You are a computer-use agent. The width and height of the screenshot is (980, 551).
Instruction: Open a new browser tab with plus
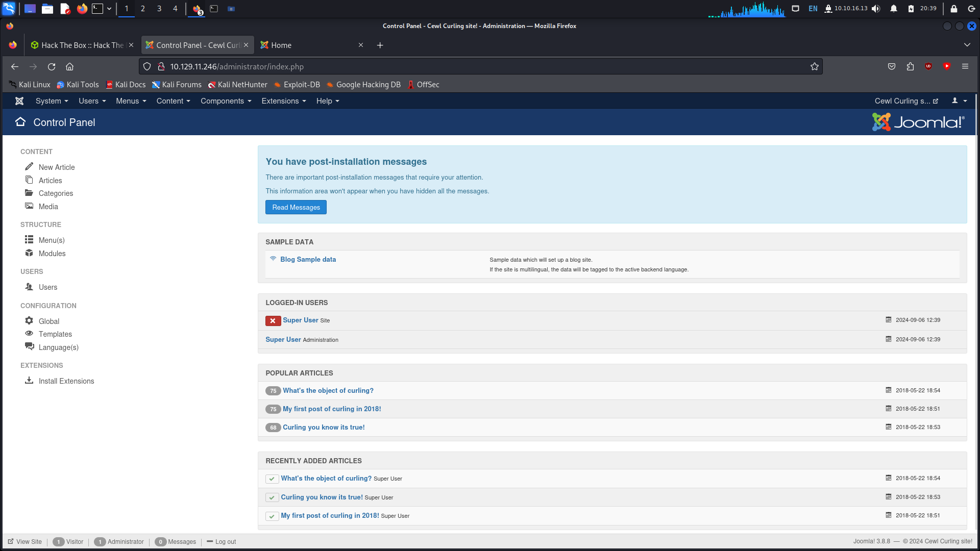tap(380, 45)
